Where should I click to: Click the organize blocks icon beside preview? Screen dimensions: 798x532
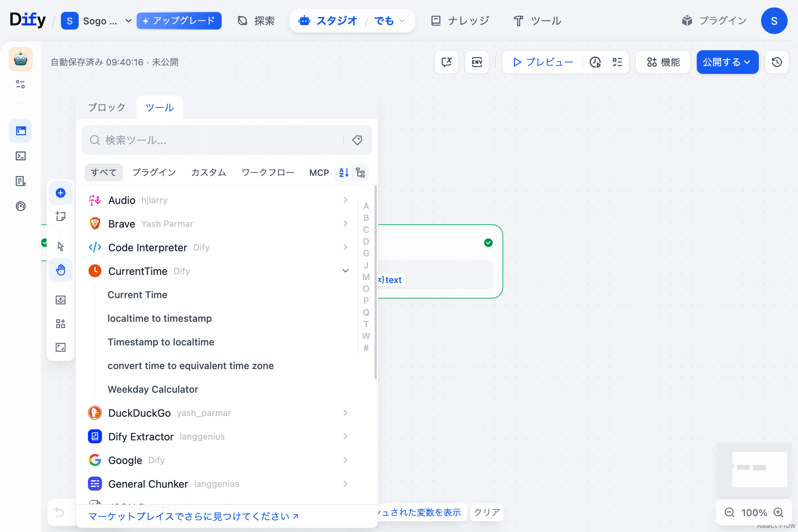pyautogui.click(x=616, y=62)
